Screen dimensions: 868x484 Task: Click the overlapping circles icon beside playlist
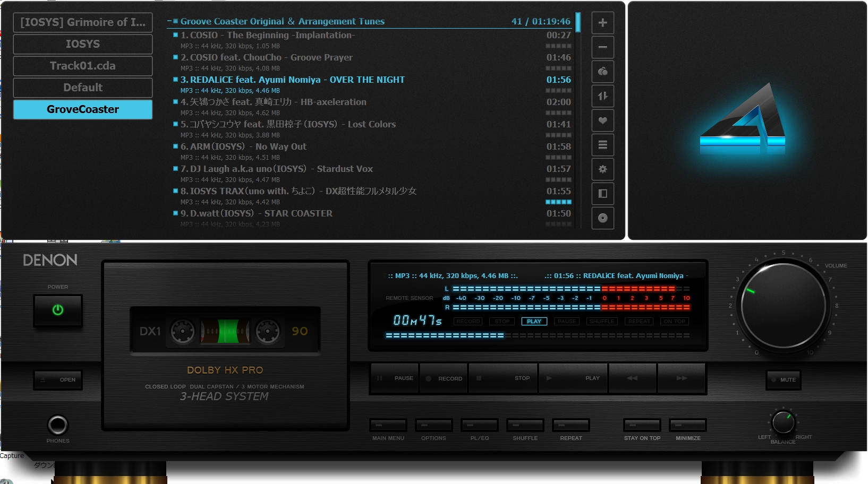tap(603, 72)
